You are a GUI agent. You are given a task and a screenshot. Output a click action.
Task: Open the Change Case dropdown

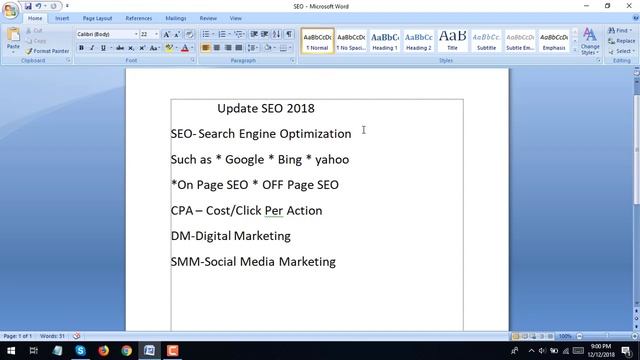pyautogui.click(x=155, y=48)
